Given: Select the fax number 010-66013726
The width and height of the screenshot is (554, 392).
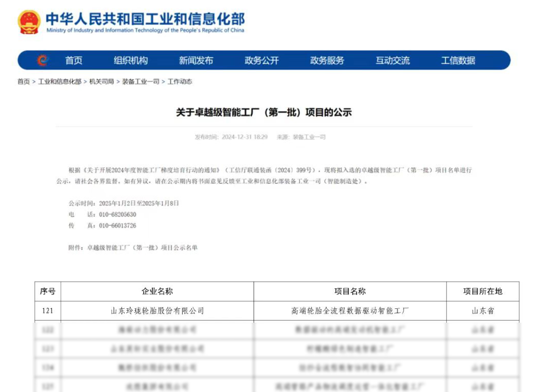Looking at the screenshot, I should [x=117, y=226].
